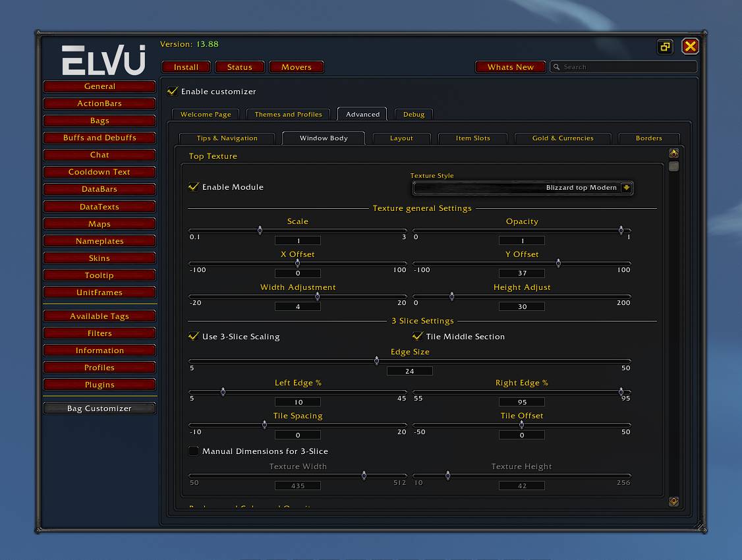Open the Skins category
The height and width of the screenshot is (560, 742).
100,258
